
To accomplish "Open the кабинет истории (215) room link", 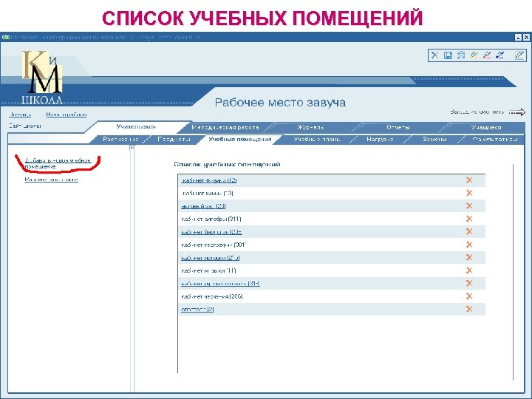I will tap(211, 258).
